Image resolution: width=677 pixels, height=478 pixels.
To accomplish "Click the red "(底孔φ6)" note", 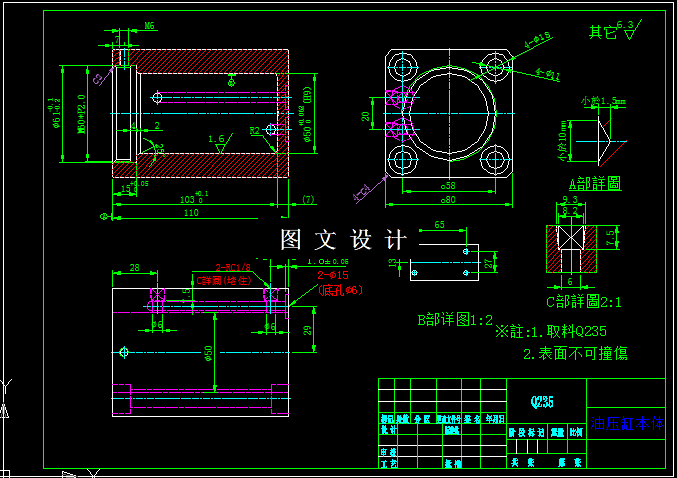I will click(x=341, y=290).
